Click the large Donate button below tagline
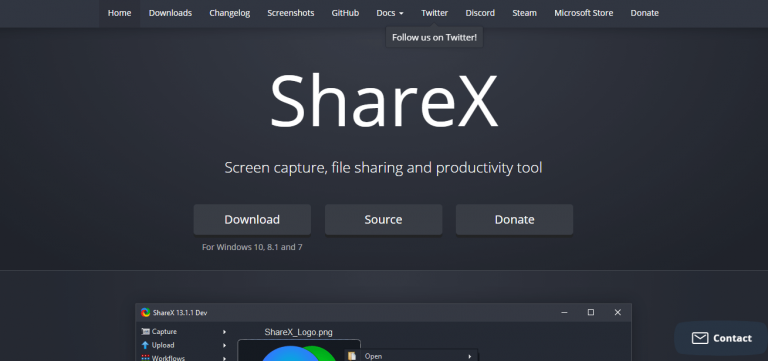The image size is (768, 361). [514, 219]
